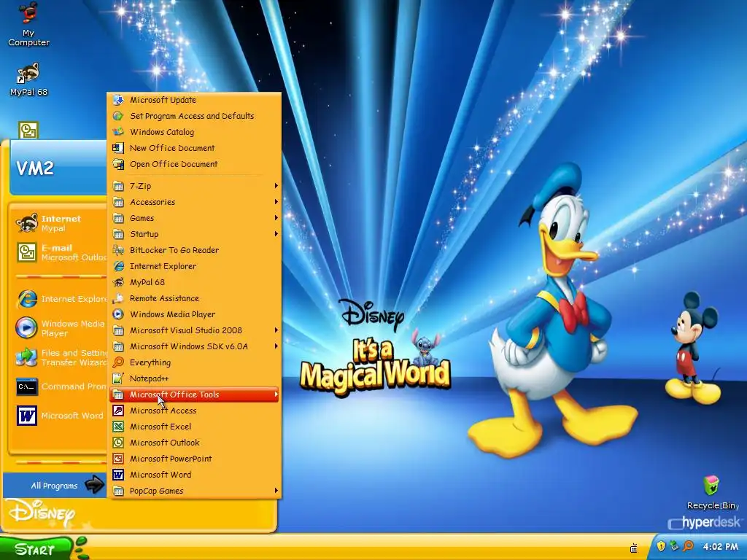Click pinned Internet Mypal raccoon icon

point(27,223)
